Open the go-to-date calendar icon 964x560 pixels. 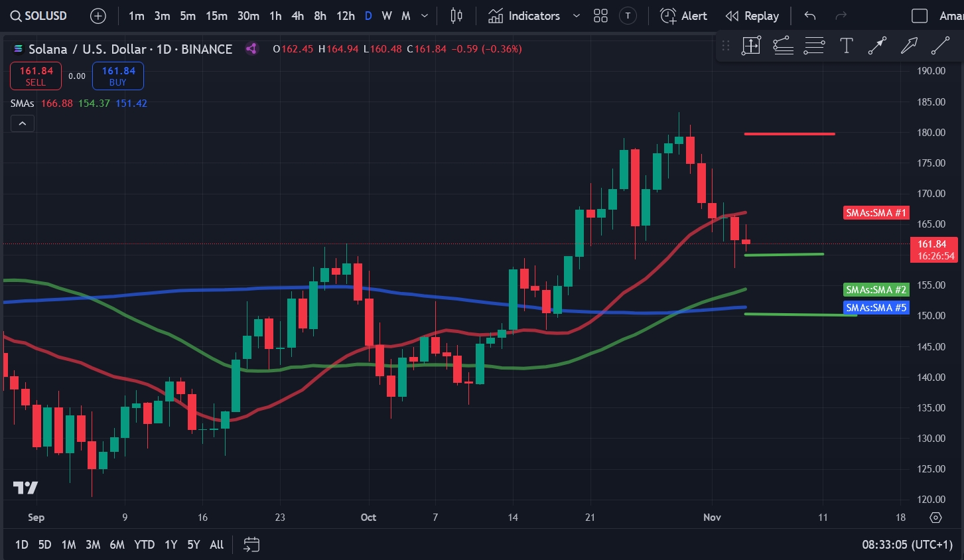pyautogui.click(x=251, y=545)
